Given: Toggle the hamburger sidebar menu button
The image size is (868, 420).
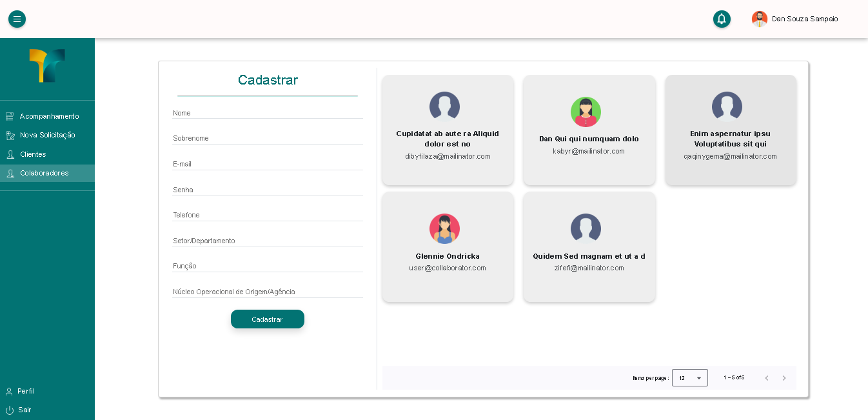Looking at the screenshot, I should pyautogui.click(x=17, y=19).
